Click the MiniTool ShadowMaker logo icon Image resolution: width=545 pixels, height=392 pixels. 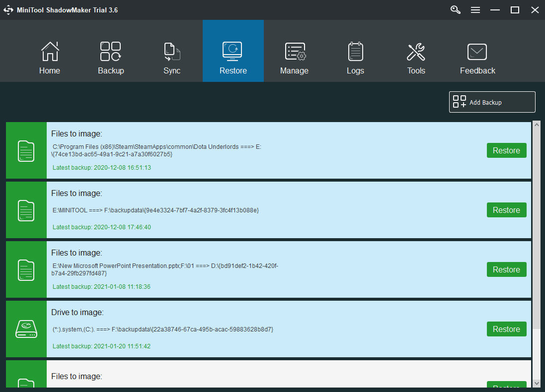pyautogui.click(x=8, y=10)
